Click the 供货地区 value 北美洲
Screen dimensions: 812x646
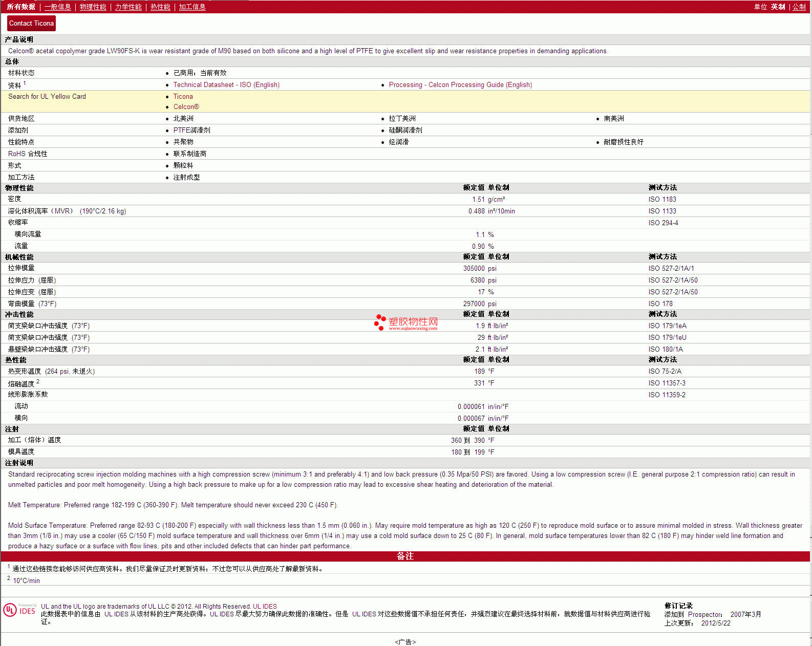point(183,119)
